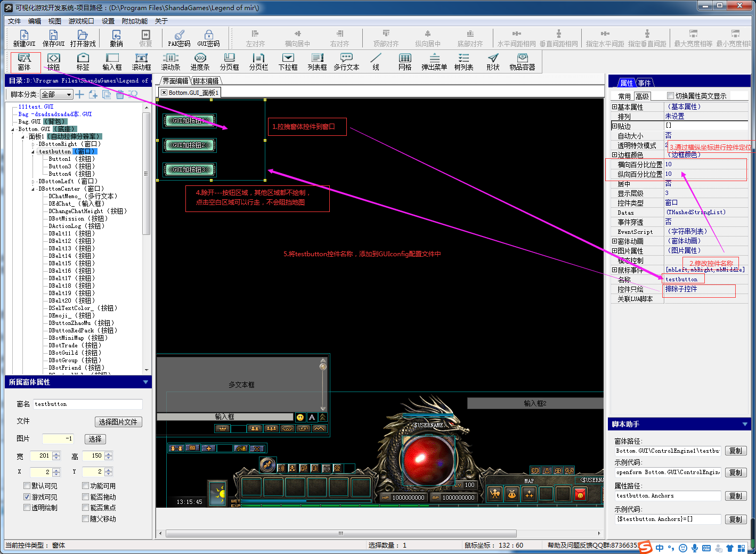Open the 脚本分类 dropdown
The height and width of the screenshot is (554, 756).
[x=56, y=94]
